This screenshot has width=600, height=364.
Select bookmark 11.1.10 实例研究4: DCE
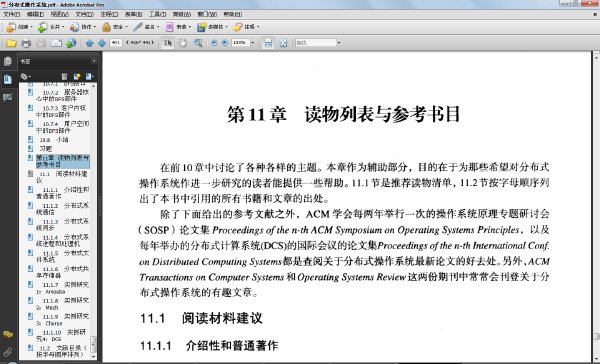coord(61,336)
